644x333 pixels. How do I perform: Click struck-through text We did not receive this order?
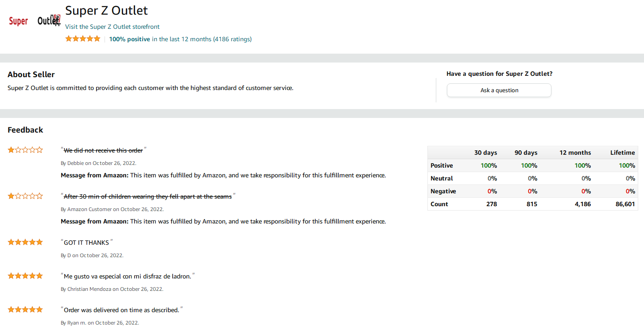click(x=103, y=150)
